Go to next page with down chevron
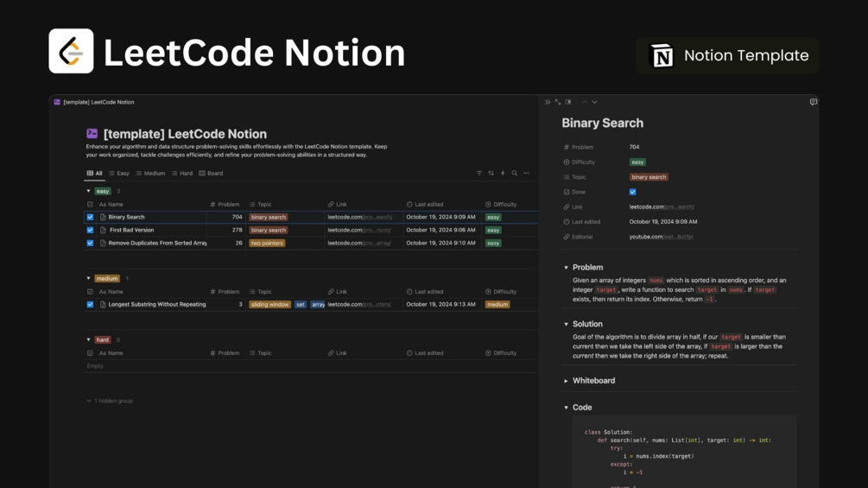The width and height of the screenshot is (868, 488). pos(594,103)
